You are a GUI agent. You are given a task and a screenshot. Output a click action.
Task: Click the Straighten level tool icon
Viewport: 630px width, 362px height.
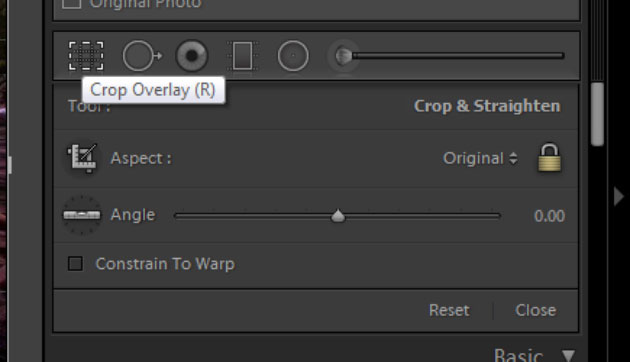(82, 215)
